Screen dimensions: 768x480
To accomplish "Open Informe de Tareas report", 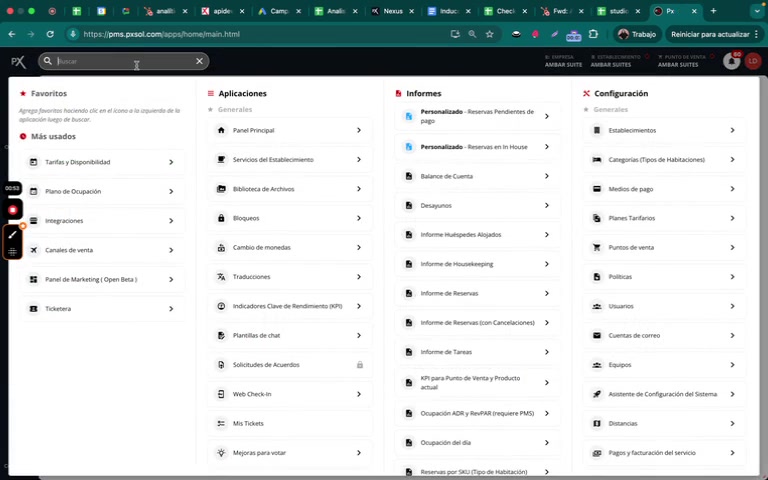I will point(478,352).
